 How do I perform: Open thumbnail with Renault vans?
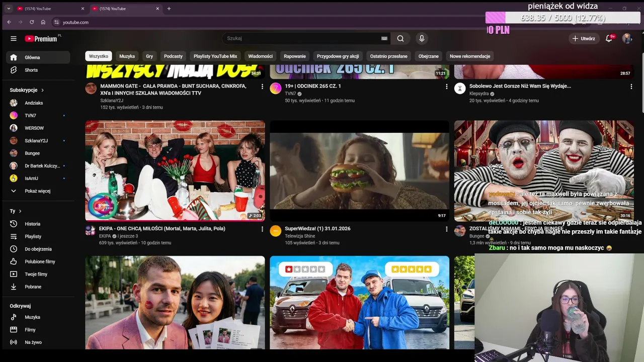359,302
